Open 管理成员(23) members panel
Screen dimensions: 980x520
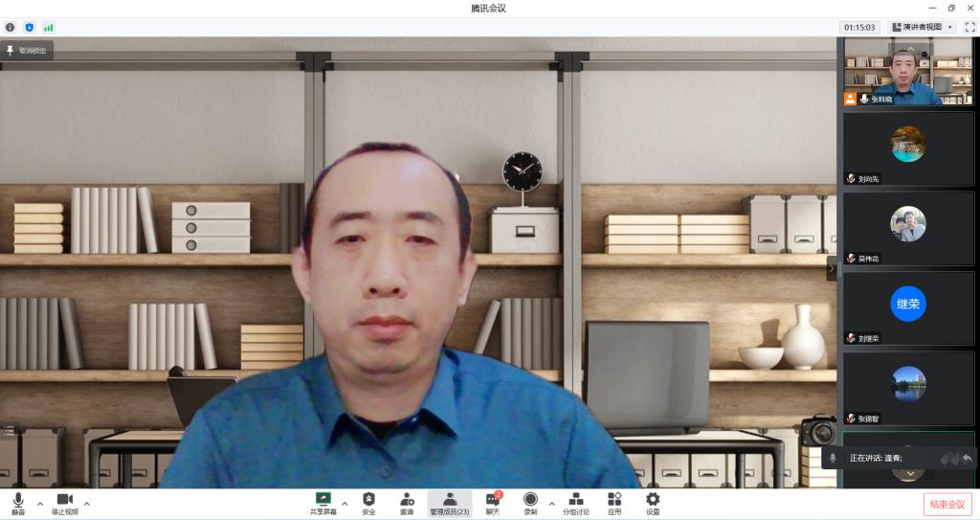tap(449, 502)
